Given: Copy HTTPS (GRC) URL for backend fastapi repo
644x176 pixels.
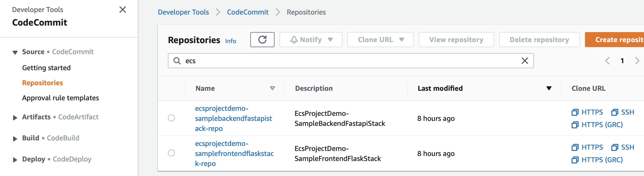Looking at the screenshot, I should pyautogui.click(x=597, y=125).
